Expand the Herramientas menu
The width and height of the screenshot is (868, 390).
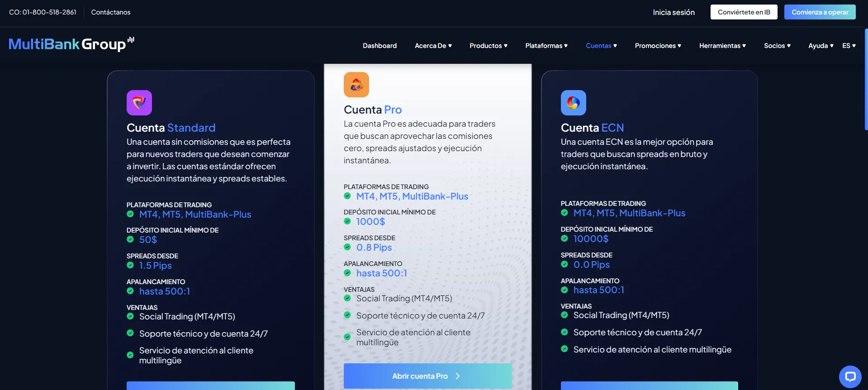pos(722,46)
